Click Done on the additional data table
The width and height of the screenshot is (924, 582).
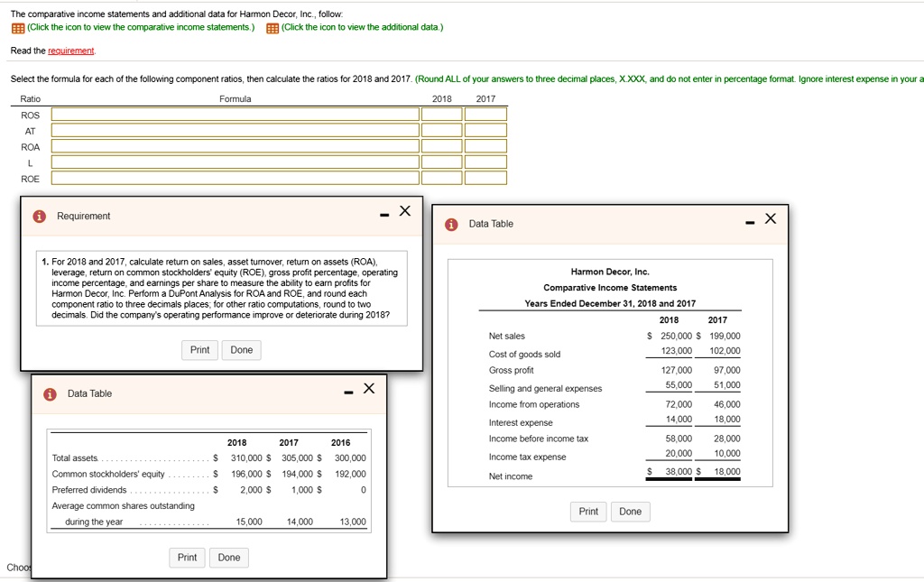pos(228,557)
